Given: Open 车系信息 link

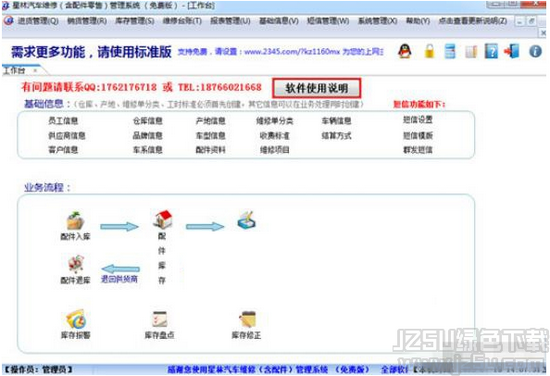Looking at the screenshot, I should 147,150.
